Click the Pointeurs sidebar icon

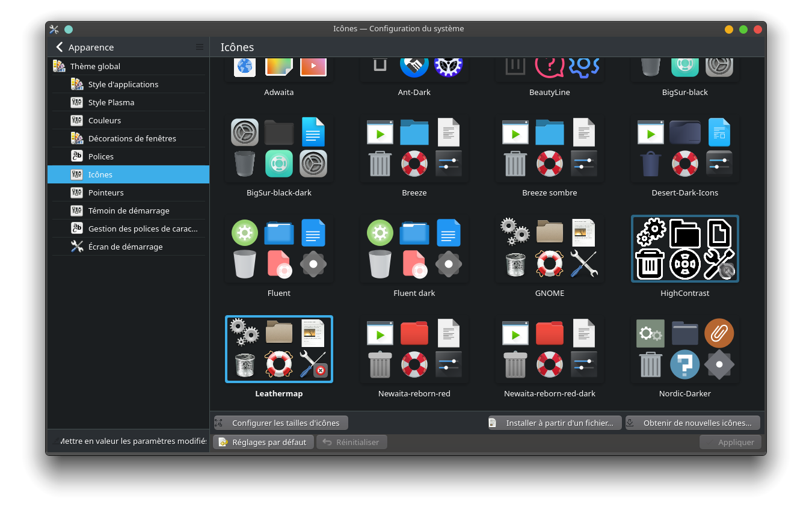click(77, 192)
